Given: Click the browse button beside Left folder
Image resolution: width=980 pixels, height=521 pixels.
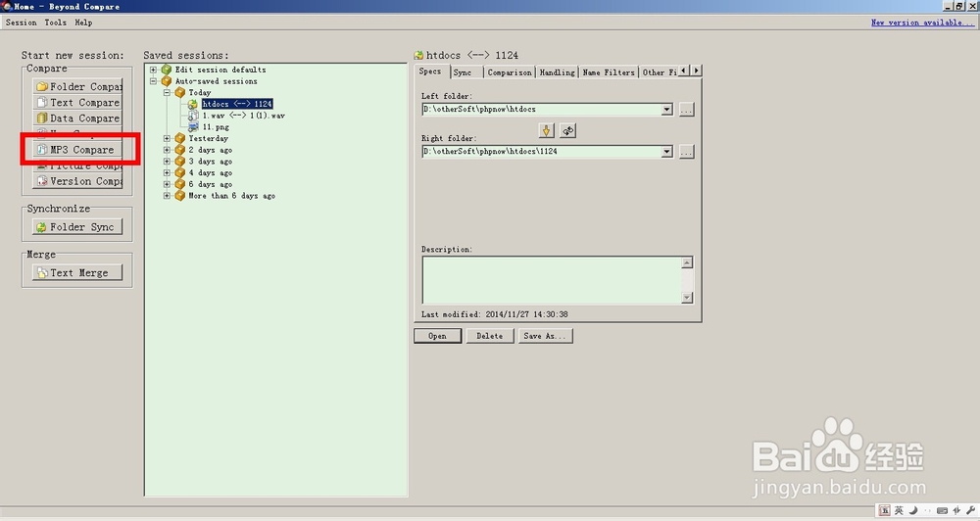Looking at the screenshot, I should (686, 110).
